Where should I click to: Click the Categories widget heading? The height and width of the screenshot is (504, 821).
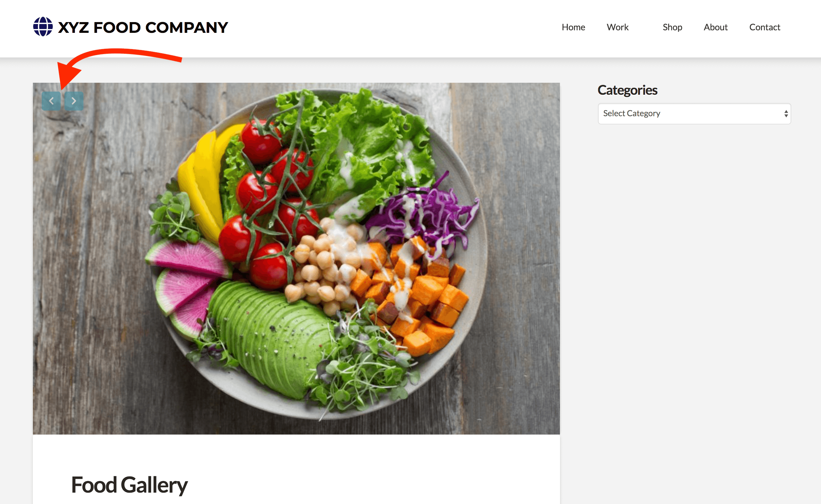click(x=627, y=90)
